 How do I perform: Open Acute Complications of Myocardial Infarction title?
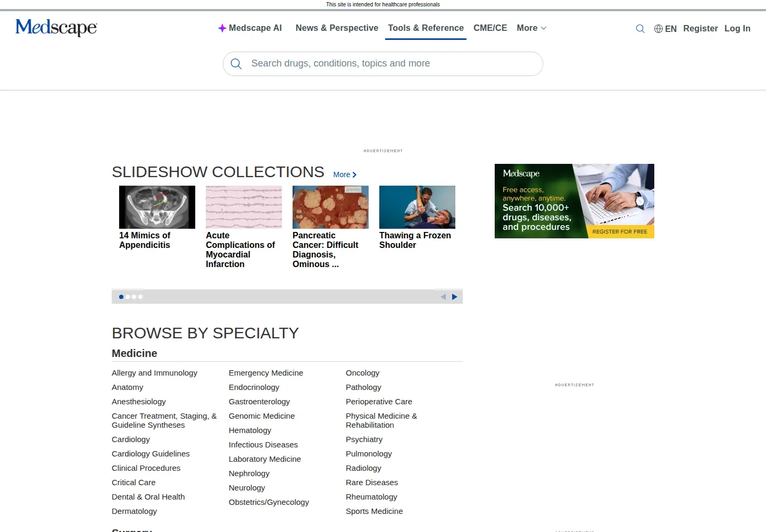240,250
